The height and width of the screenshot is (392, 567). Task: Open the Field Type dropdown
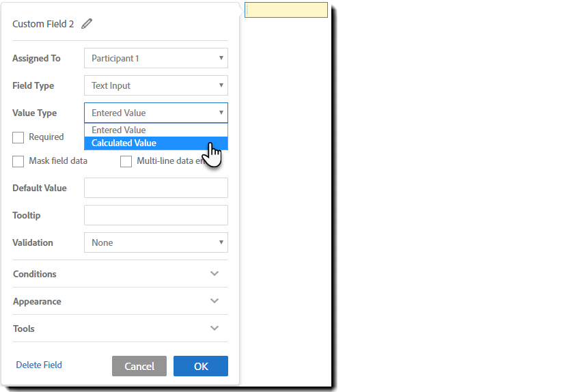pos(156,85)
